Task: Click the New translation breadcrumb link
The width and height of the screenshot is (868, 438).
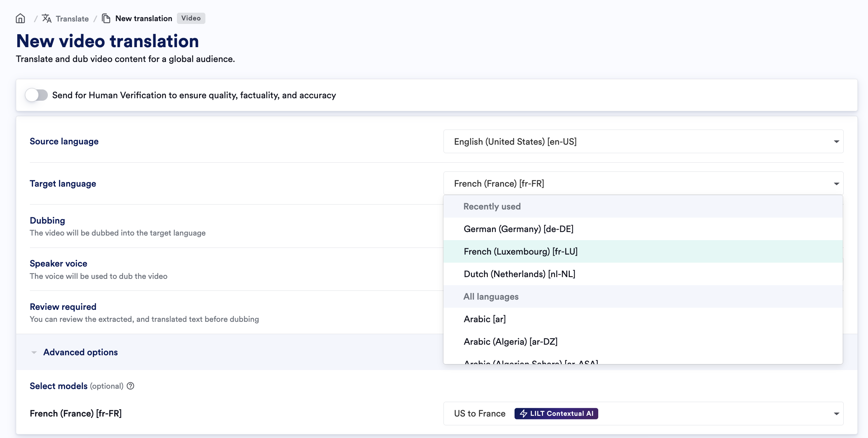Action: pos(143,19)
